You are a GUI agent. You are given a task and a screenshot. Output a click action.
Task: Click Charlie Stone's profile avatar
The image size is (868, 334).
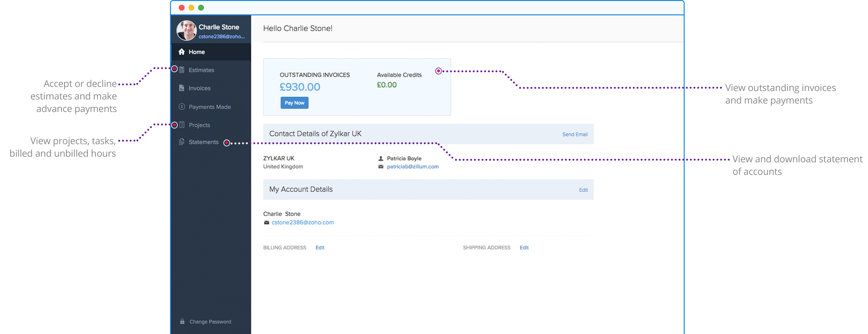tap(186, 30)
